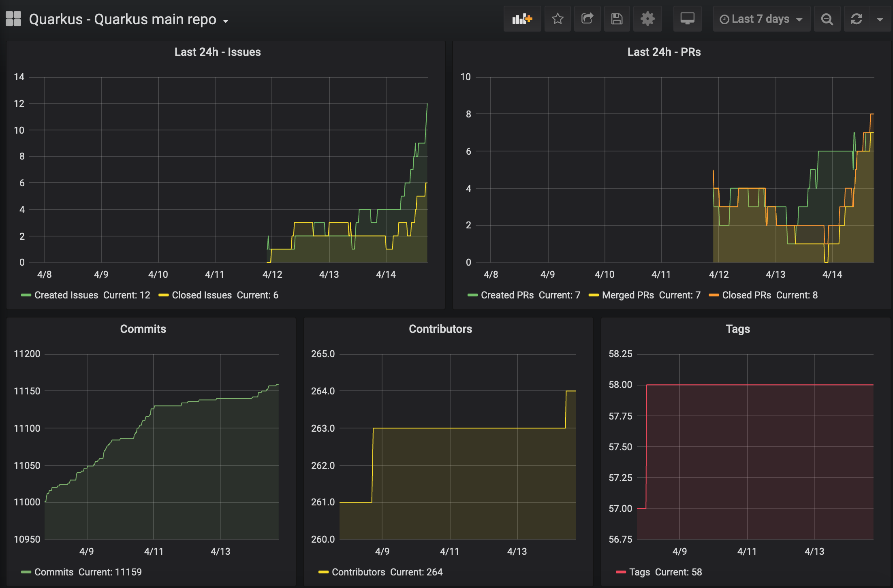Toggle Created Issues series in legend
The height and width of the screenshot is (588, 893).
pyautogui.click(x=66, y=295)
